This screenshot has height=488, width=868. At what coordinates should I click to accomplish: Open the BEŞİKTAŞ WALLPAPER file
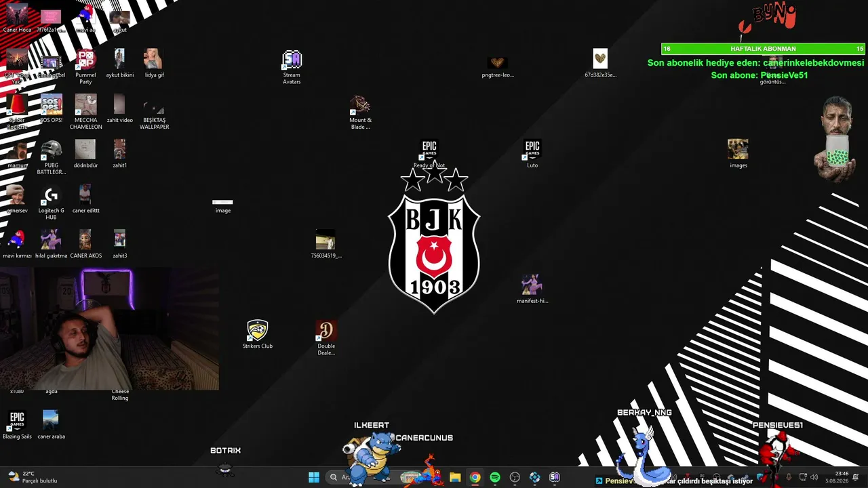(154, 113)
